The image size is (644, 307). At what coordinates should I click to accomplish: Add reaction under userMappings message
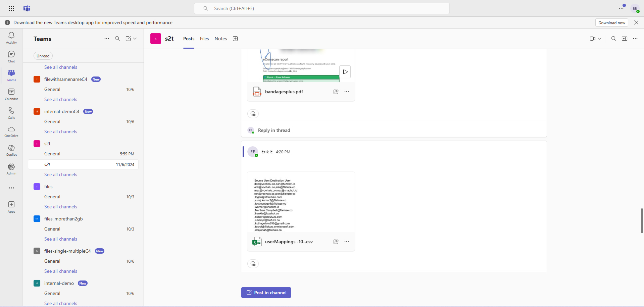pyautogui.click(x=253, y=264)
